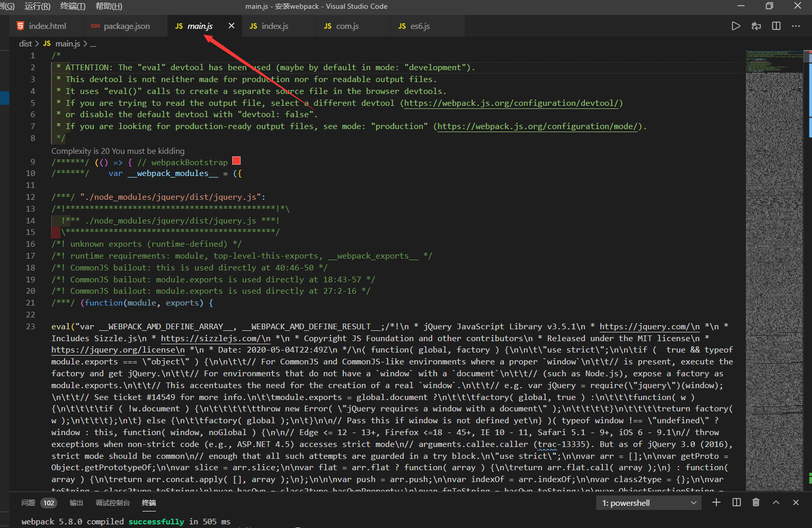Click problems count badge 102
The height and width of the screenshot is (528, 812).
tap(49, 503)
